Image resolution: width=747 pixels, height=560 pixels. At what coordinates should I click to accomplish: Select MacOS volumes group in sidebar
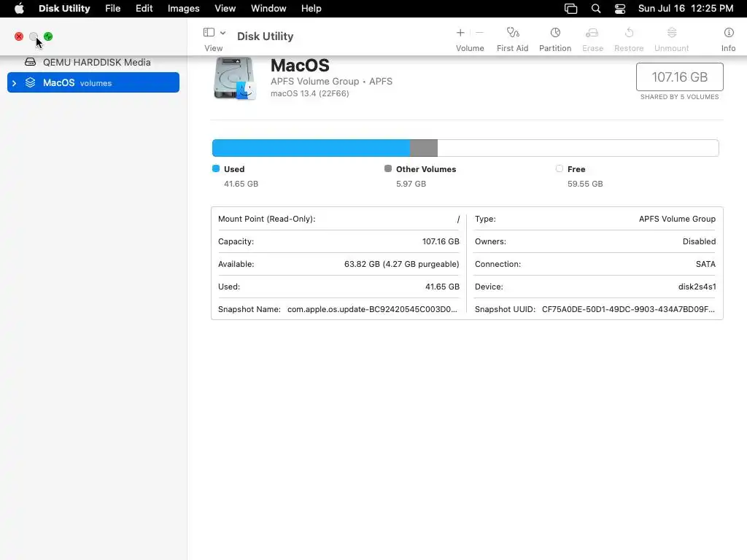(x=93, y=82)
